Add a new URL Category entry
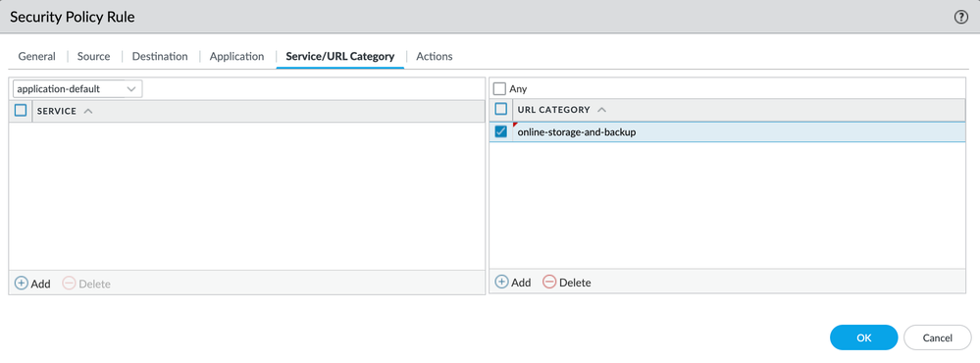This screenshot has height=363, width=980. pos(512,283)
